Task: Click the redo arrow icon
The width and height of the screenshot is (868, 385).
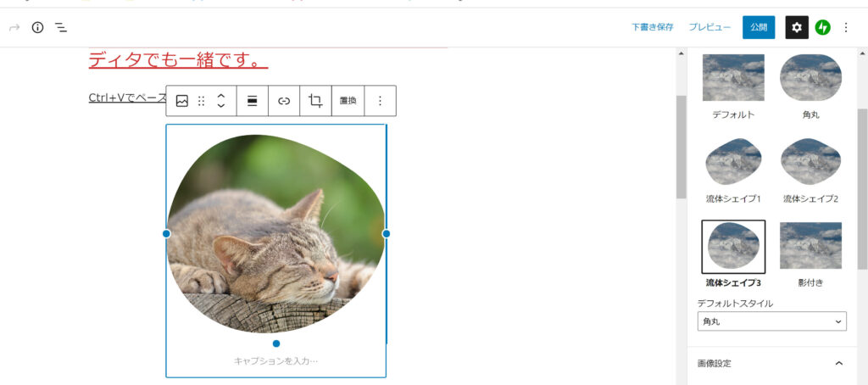Action: tap(14, 27)
